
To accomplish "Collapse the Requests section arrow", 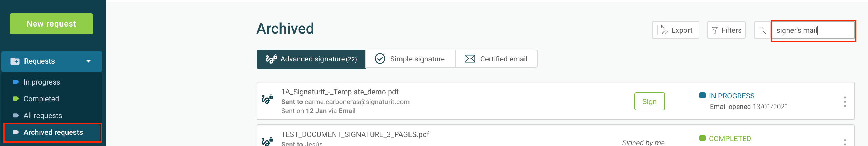I will 88,61.
